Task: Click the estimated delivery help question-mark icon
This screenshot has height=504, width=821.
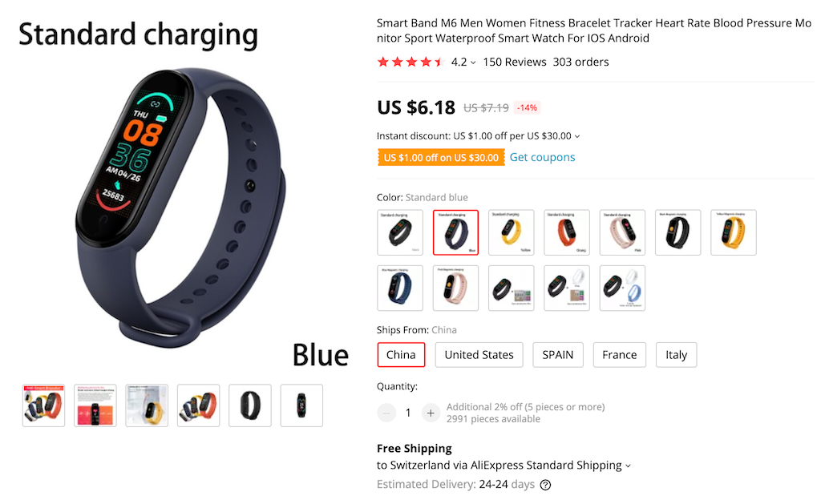Action: 545,485
